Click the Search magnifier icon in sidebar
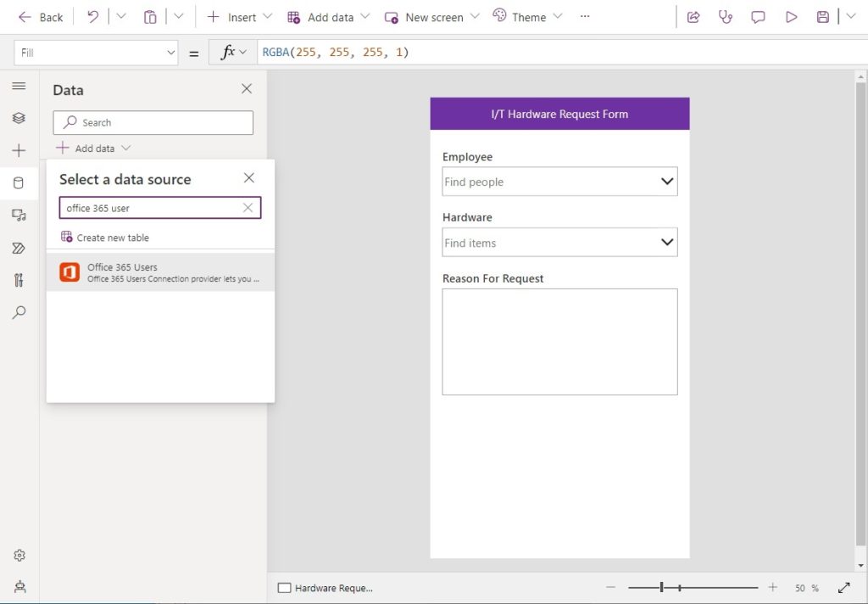868x604 pixels. (19, 312)
